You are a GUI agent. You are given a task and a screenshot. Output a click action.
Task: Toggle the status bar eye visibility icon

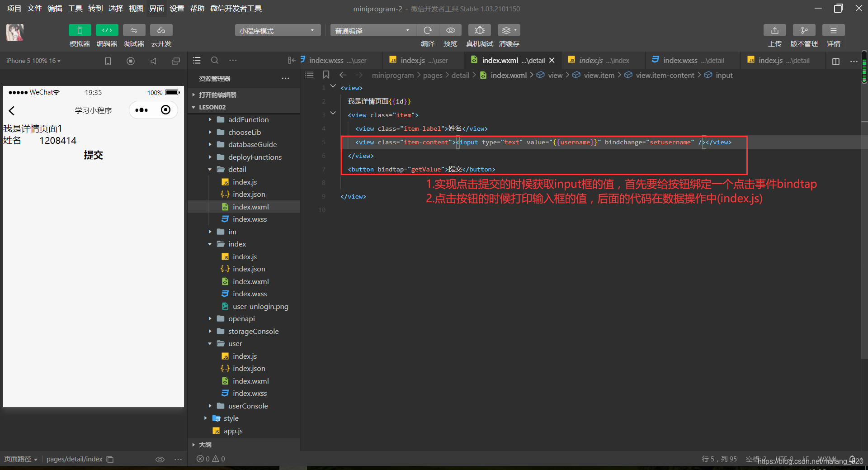(x=160, y=459)
